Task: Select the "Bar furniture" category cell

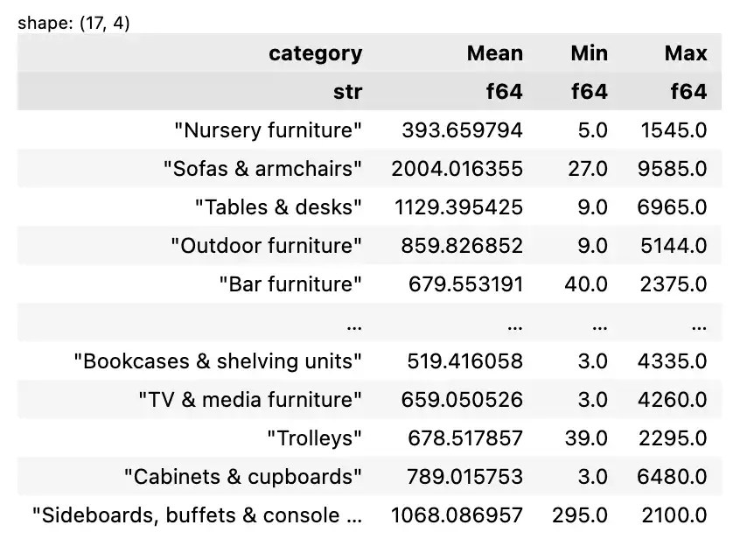Action: tap(290, 284)
